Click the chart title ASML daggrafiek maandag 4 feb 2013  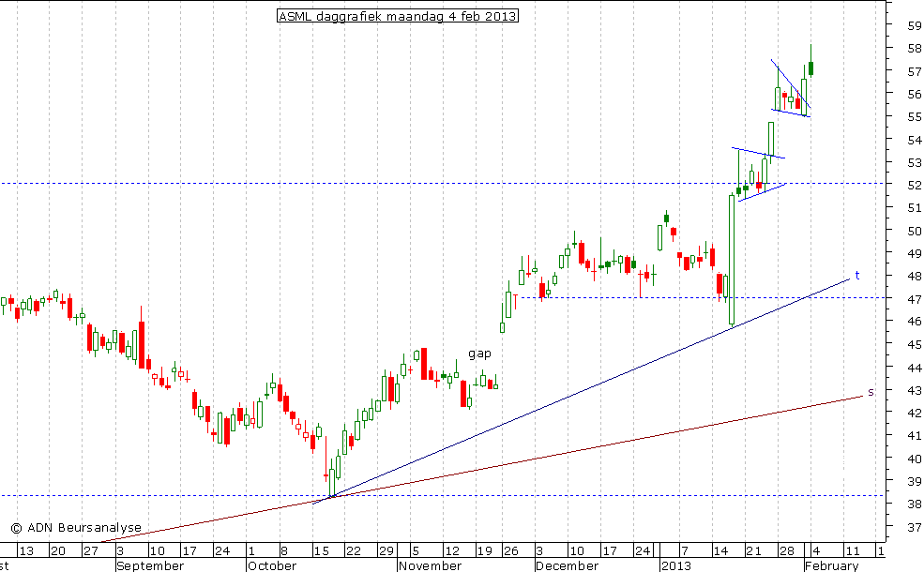398,16
